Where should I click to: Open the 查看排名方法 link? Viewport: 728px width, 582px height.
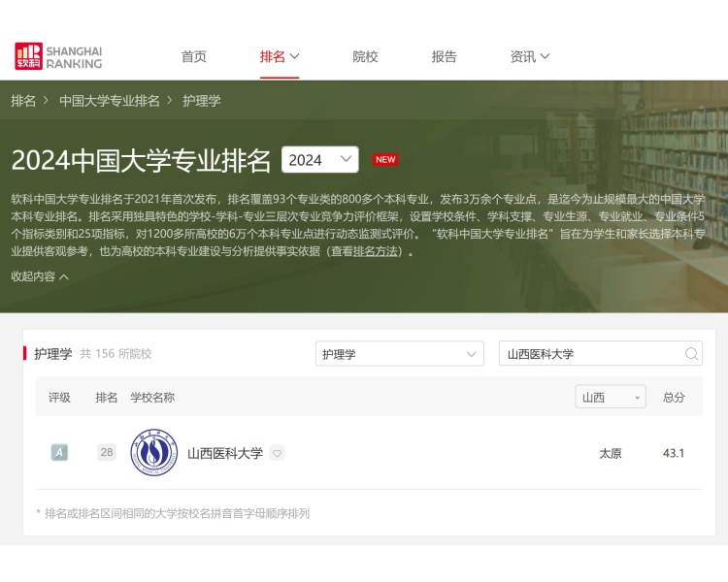click(x=364, y=251)
